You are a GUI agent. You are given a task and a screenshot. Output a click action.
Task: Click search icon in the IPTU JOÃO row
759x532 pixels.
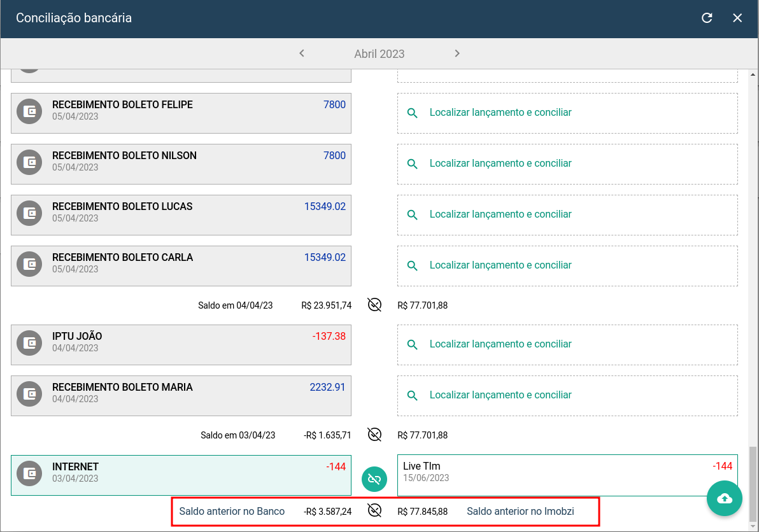pyautogui.click(x=413, y=344)
